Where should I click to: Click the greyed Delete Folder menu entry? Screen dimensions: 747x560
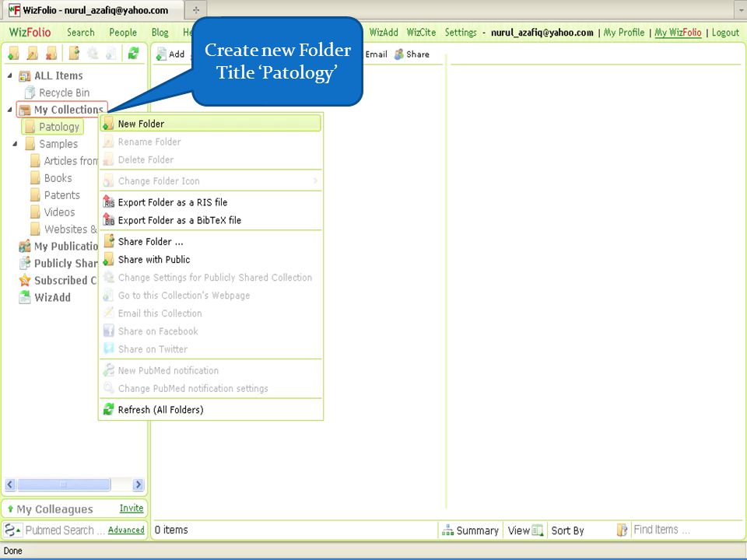[x=211, y=159]
